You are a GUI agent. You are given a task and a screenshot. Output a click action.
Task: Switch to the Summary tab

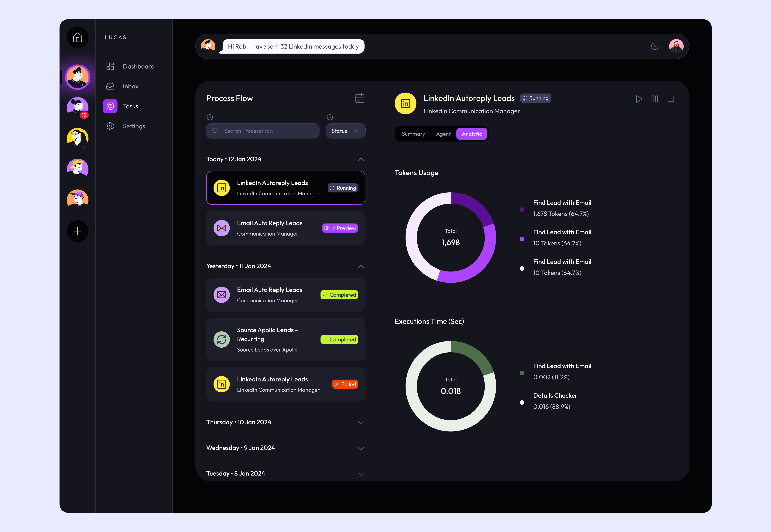[x=413, y=134]
